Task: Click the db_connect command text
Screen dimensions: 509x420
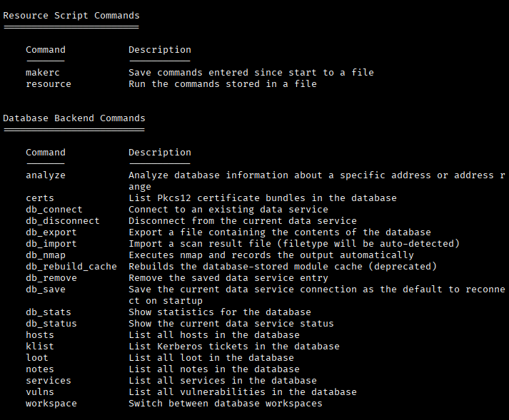Action: (54, 210)
